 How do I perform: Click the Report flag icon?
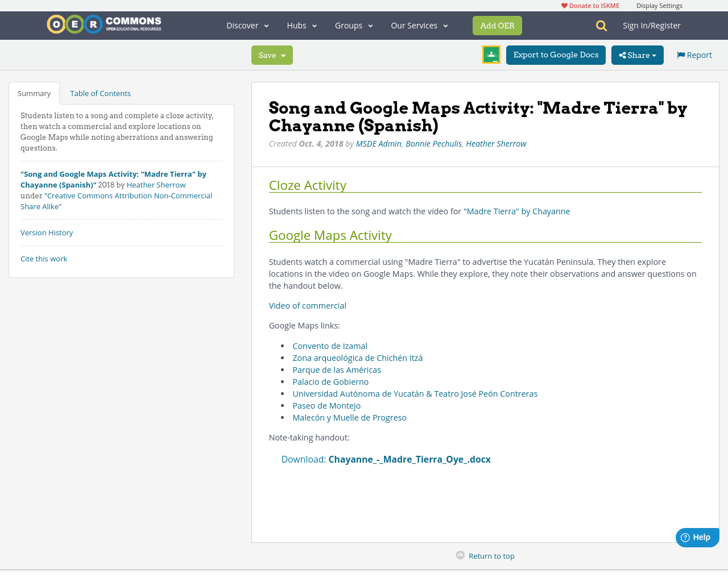click(x=681, y=54)
